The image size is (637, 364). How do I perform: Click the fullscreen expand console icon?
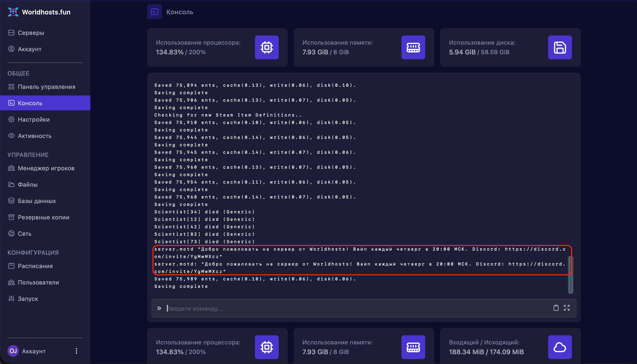pyautogui.click(x=567, y=308)
